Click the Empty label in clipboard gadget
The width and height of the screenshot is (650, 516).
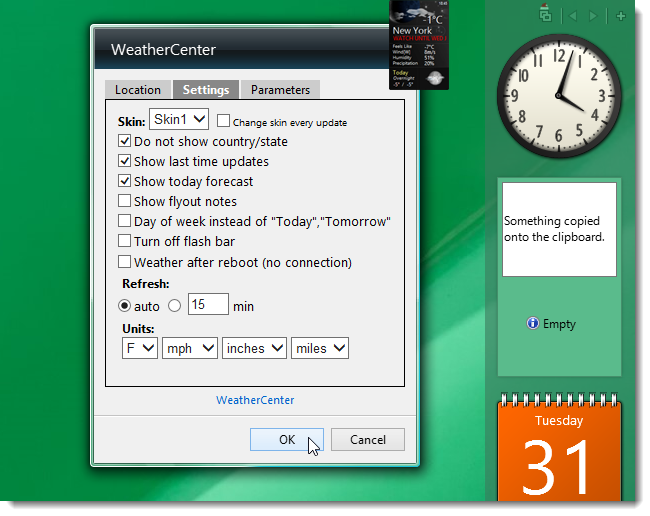tap(559, 324)
